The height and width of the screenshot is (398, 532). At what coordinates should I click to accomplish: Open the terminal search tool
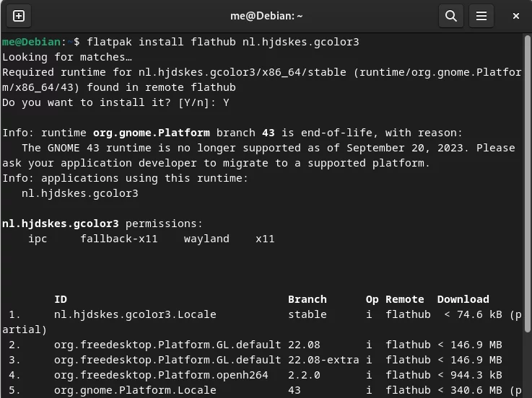click(x=451, y=16)
